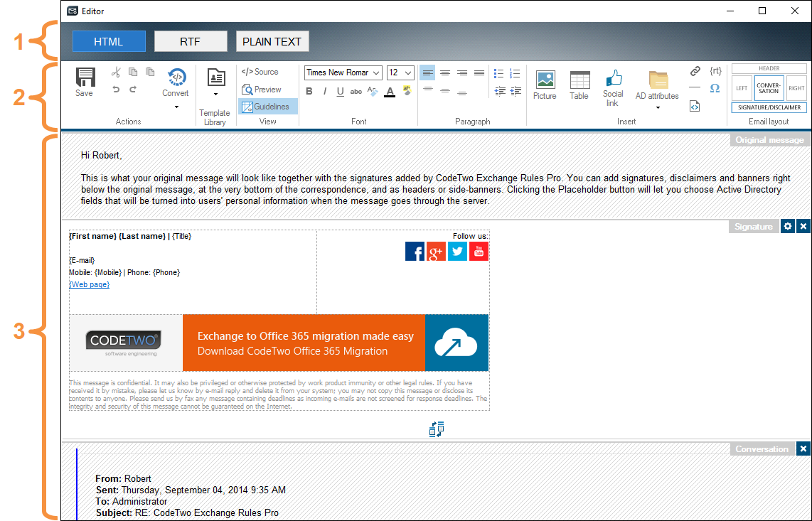Insert a horizontal line
This screenshot has height=521, width=812.
click(x=695, y=87)
